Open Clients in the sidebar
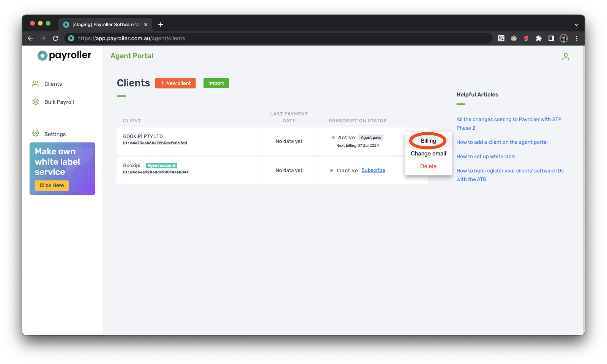The height and width of the screenshot is (364, 607). click(x=53, y=84)
